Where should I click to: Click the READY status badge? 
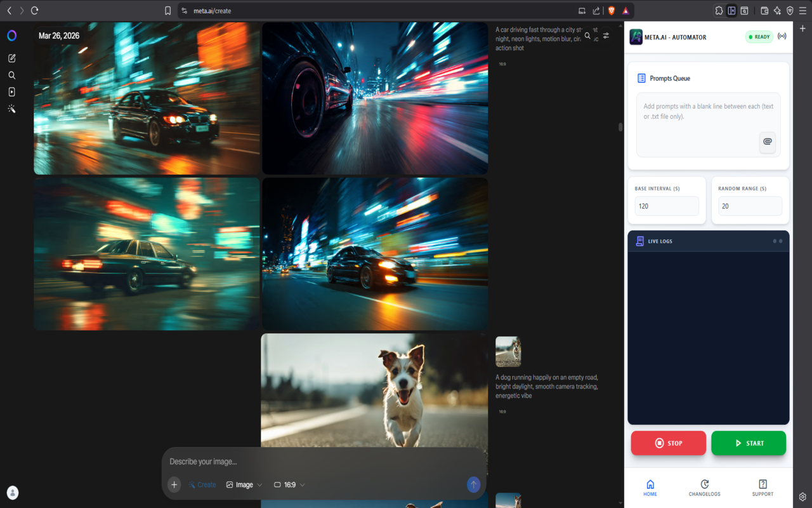point(759,37)
